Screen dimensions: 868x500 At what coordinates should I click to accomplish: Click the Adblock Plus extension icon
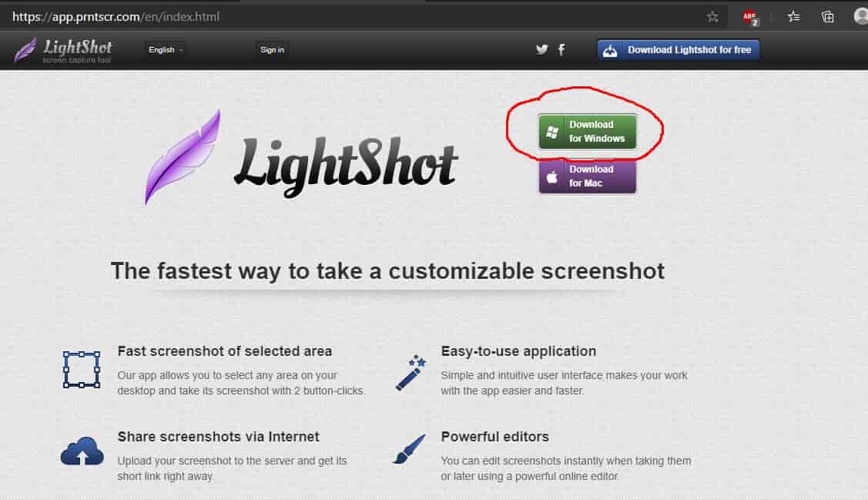[x=749, y=15]
